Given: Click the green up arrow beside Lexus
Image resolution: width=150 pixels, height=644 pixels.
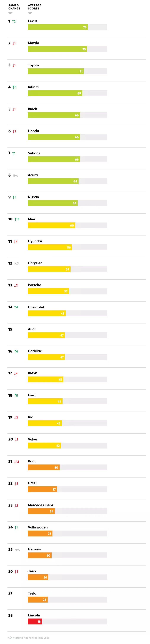Looking at the screenshot, I should (x=13, y=21).
